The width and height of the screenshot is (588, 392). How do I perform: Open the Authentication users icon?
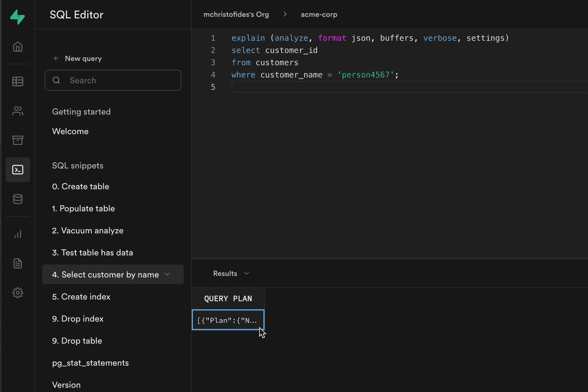[18, 111]
